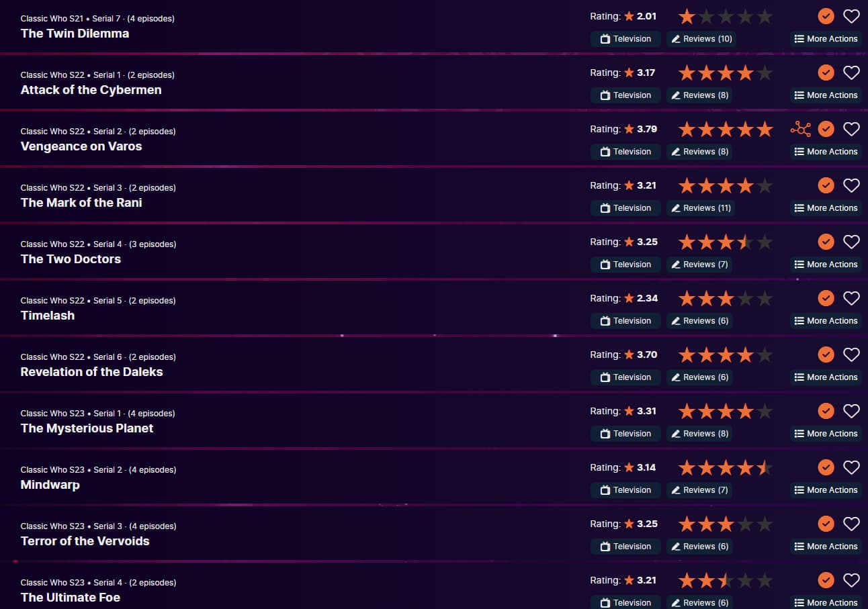The height and width of the screenshot is (609, 868).
Task: Click fifth star on Revelation of the Daleks
Action: click(765, 355)
